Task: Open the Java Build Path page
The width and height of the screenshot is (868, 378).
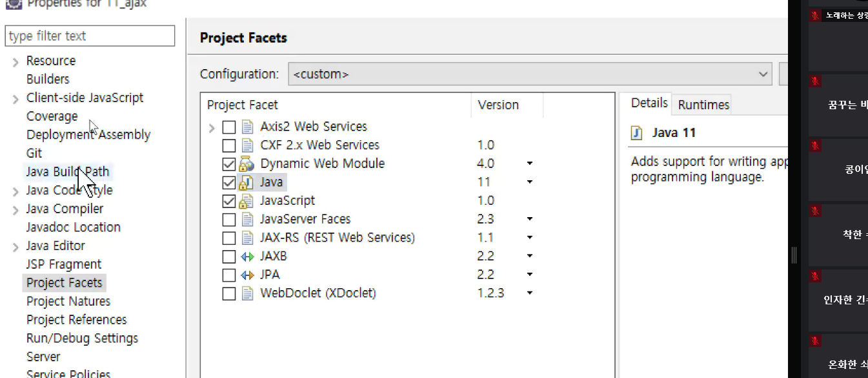Action: pyautogui.click(x=68, y=172)
